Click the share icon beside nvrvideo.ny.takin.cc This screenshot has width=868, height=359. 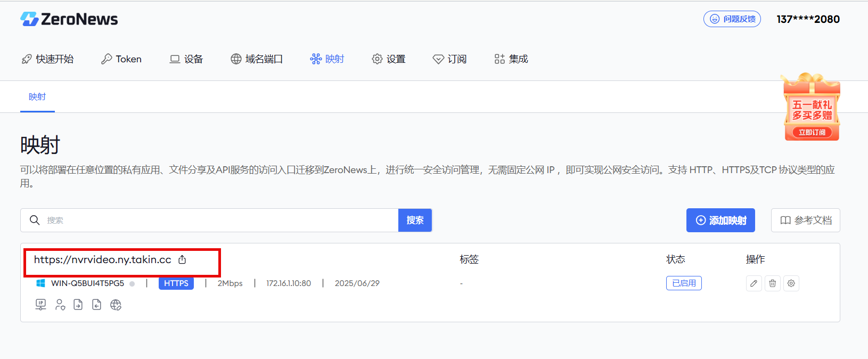click(x=182, y=259)
